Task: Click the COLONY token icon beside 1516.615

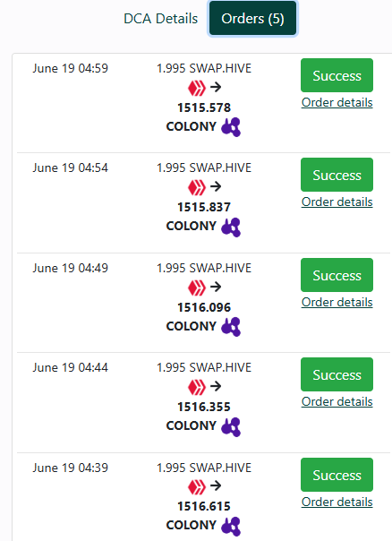Action: [231, 526]
